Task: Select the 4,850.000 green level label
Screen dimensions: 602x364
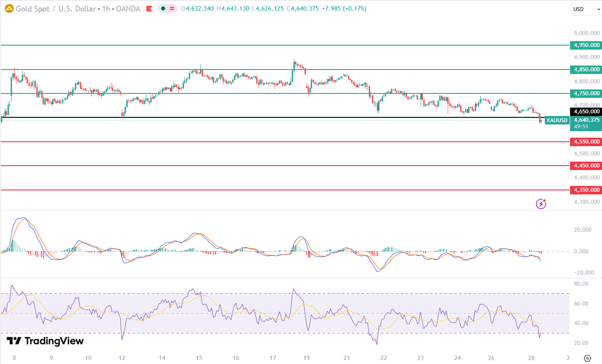Action: (586, 70)
